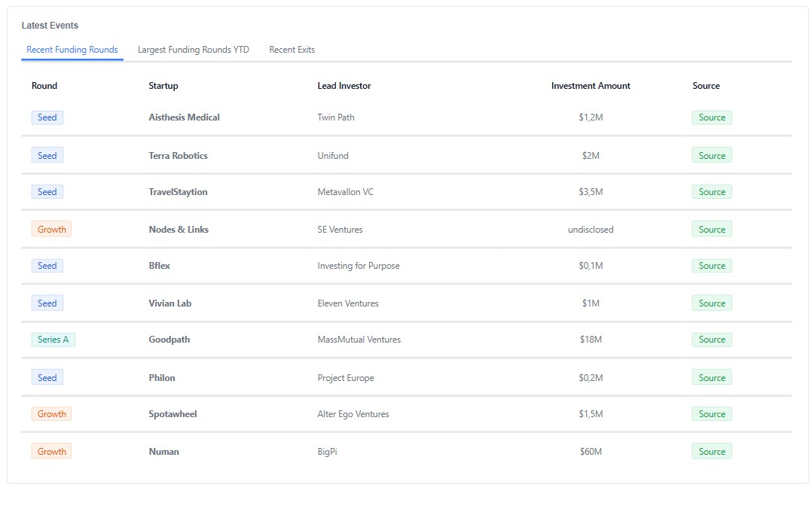The height and width of the screenshot is (509, 812).
Task: Click the Spotawheel startup name
Action: 172,414
